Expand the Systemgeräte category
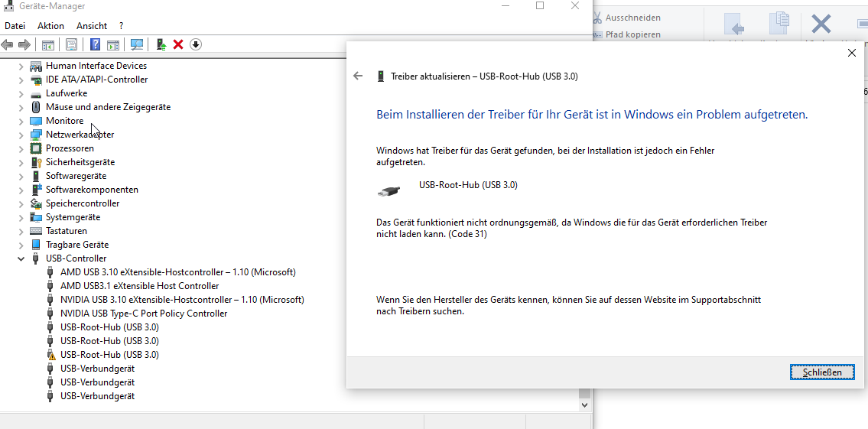The image size is (868, 429). pos(21,217)
